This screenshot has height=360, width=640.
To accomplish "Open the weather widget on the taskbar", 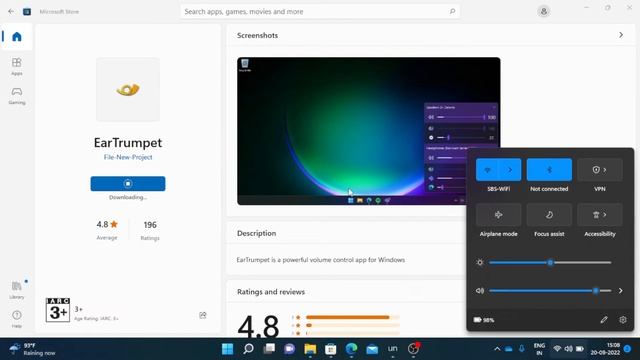I will coord(33,349).
